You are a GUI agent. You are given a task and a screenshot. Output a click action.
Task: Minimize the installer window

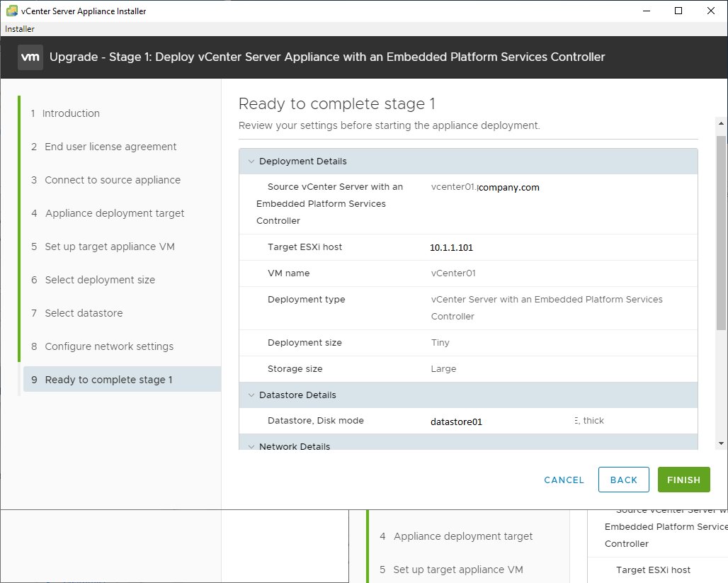pyautogui.click(x=647, y=11)
